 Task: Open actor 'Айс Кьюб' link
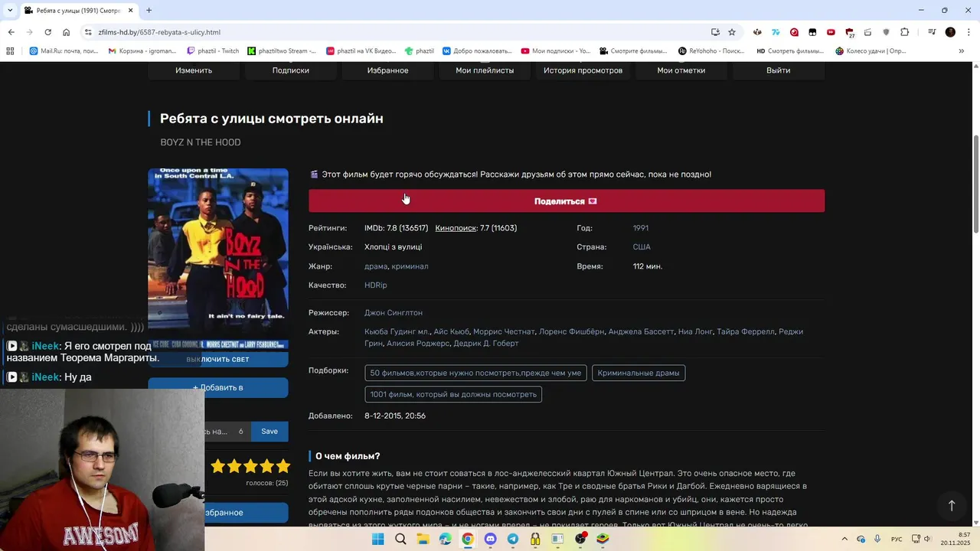451,331
